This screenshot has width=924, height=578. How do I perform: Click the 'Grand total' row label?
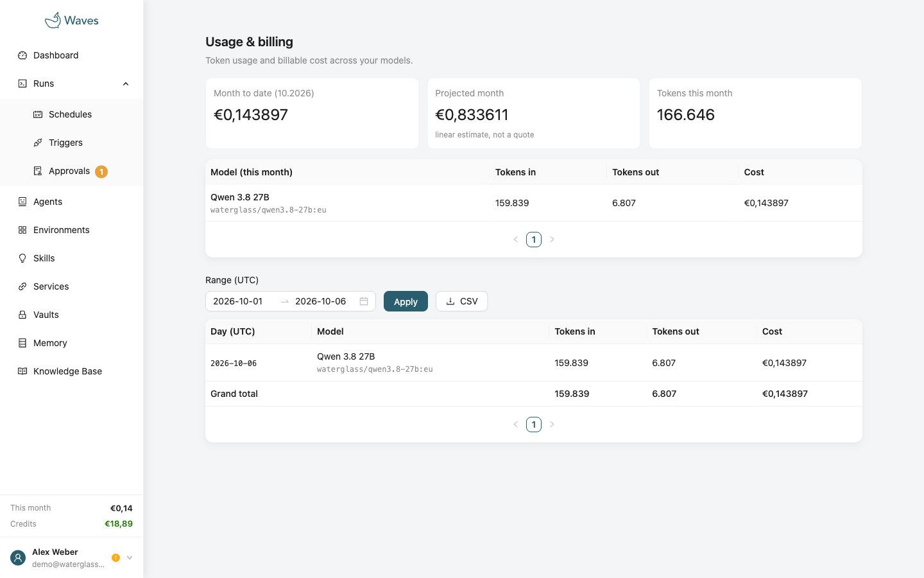coord(234,394)
